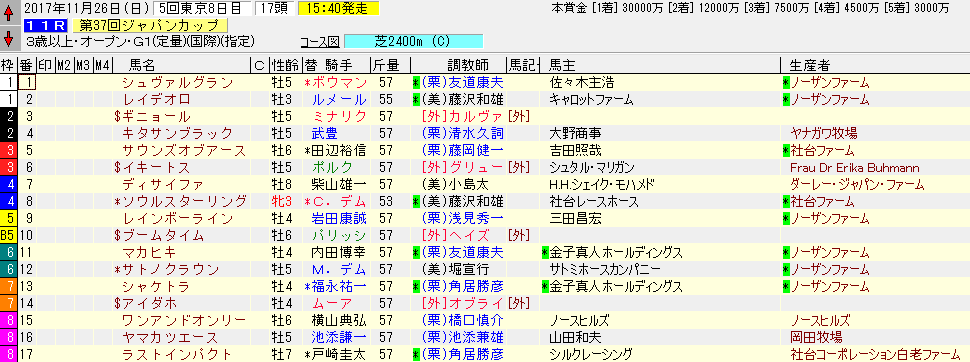Click the red down arrow for next race
This screenshot has width=970, height=362.
click(x=9, y=38)
